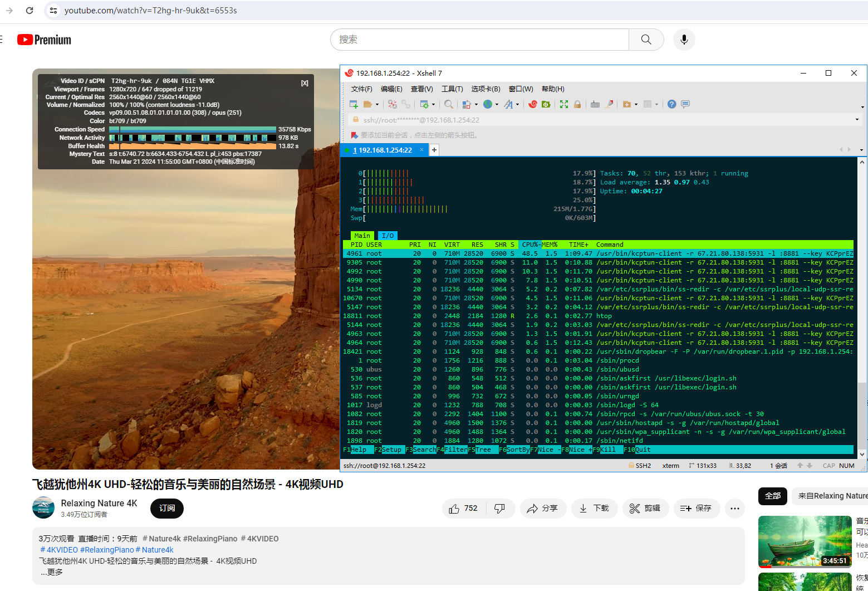Click F10 Quit in htop footer
Viewport: 868px width, 591px height.
click(637, 450)
